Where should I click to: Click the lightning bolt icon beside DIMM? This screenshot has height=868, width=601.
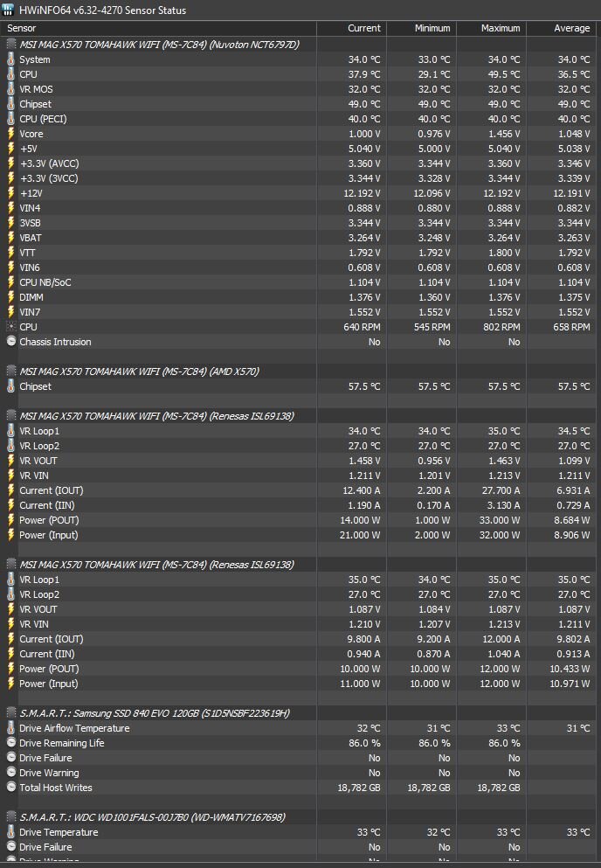[x=10, y=297]
